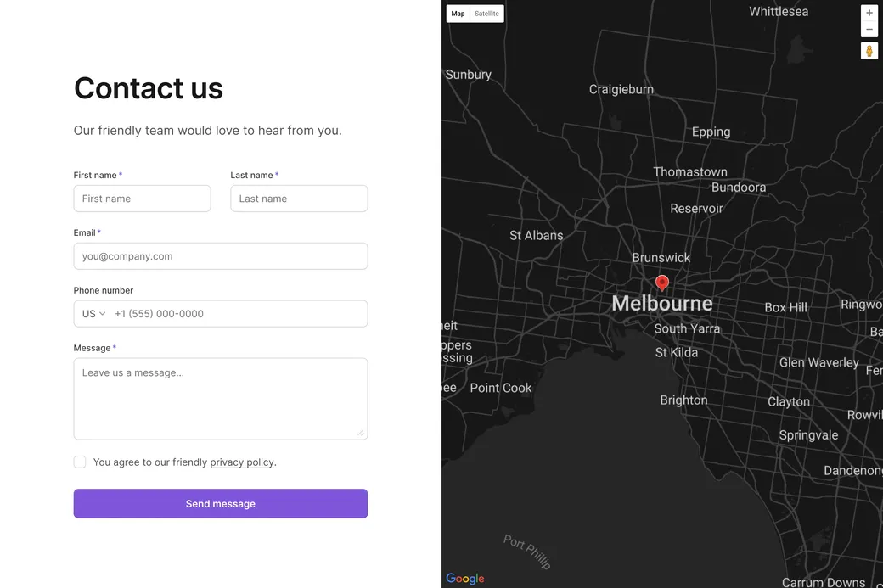883x588 pixels.
Task: Open the US country code dropdown
Action: (93, 314)
